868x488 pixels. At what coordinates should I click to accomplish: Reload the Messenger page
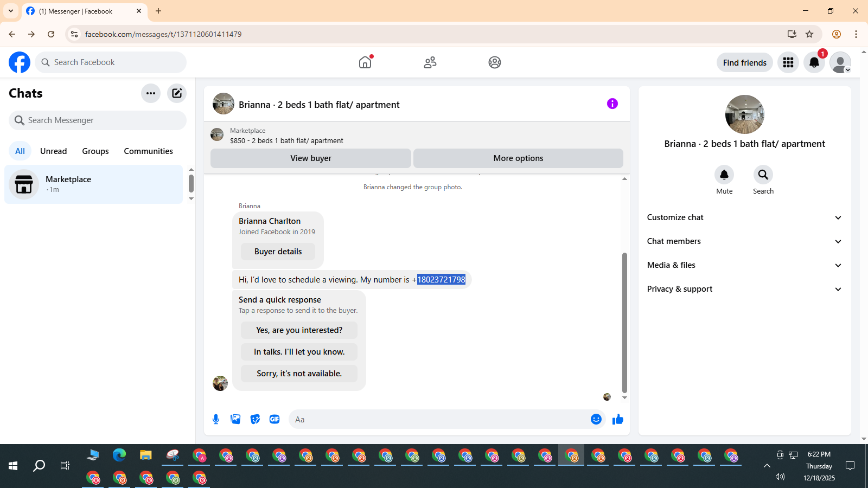point(51,34)
